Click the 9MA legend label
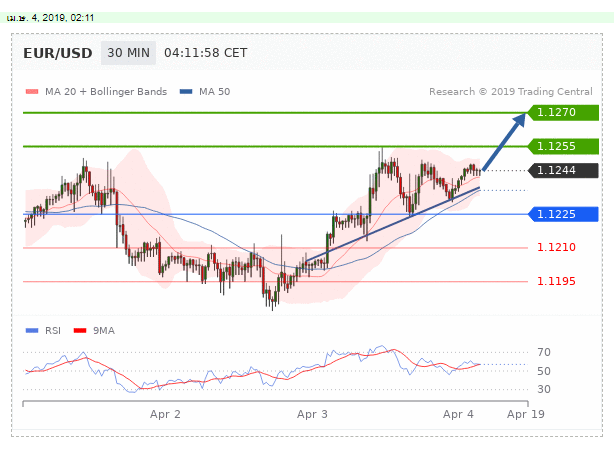 click(104, 331)
